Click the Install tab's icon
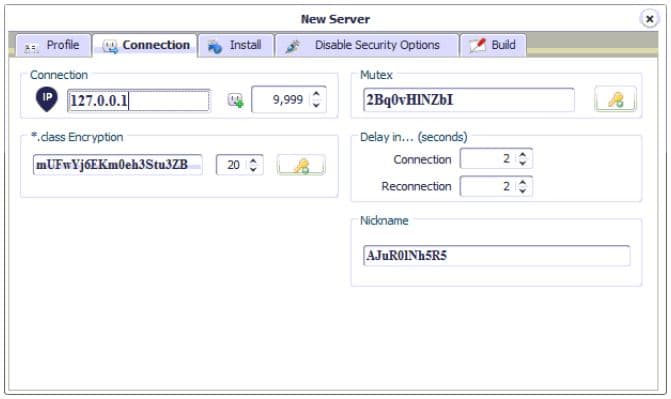This screenshot has height=399, width=671. point(214,46)
